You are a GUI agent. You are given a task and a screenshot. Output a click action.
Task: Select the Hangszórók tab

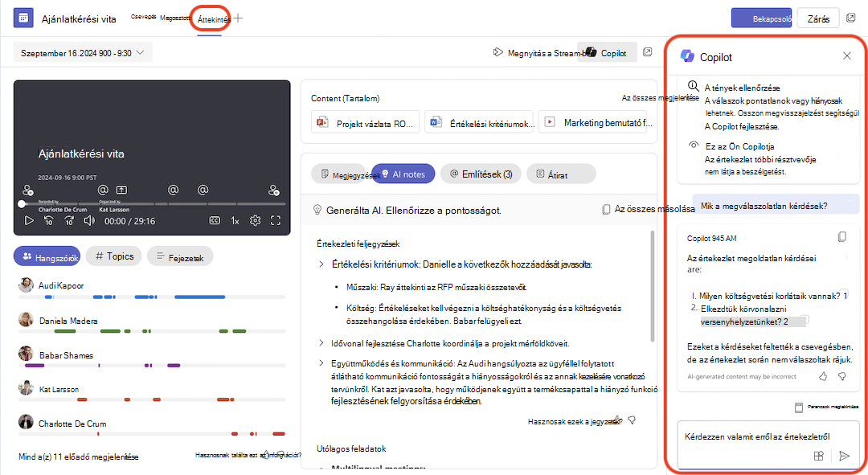[x=47, y=256]
